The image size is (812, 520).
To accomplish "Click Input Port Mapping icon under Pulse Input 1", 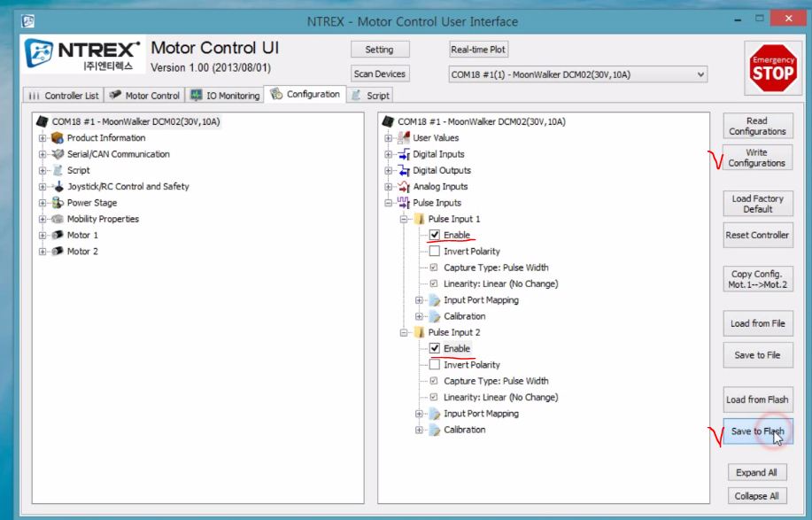I will tap(435, 300).
